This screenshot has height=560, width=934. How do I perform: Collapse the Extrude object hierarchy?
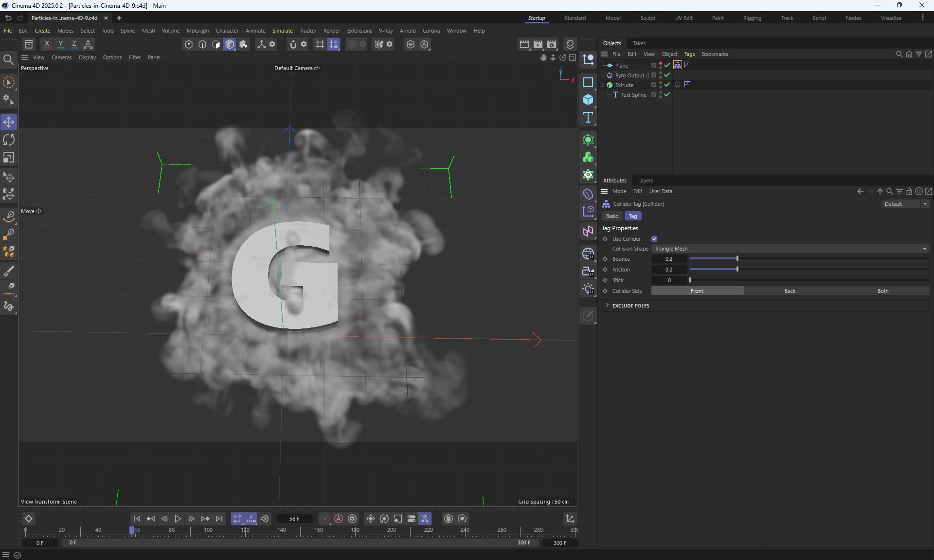click(602, 85)
